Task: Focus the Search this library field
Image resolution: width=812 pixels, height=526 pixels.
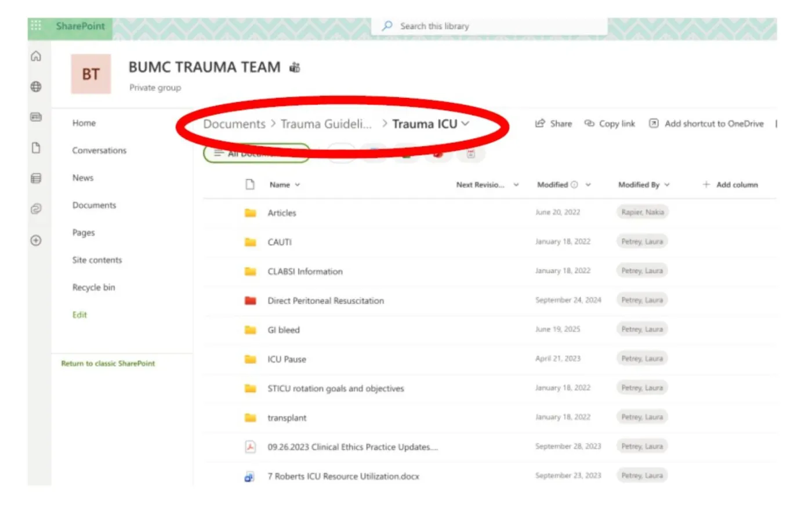Action: coord(490,26)
